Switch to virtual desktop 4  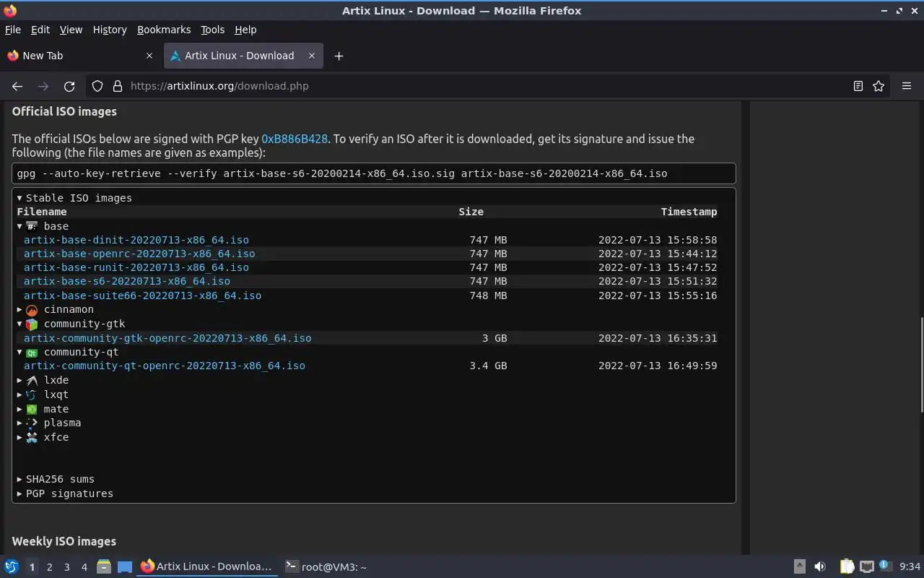[84, 567]
